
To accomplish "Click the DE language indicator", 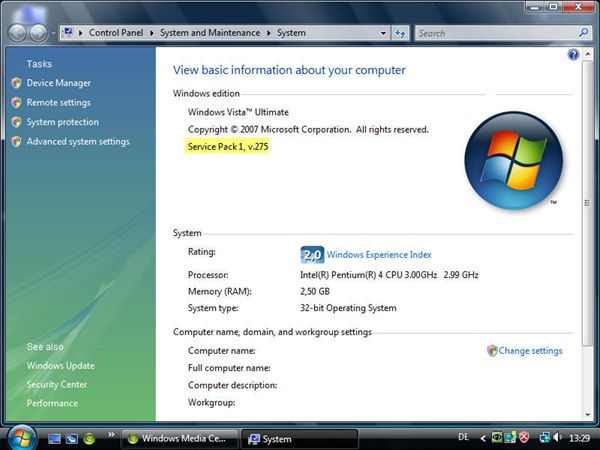I will tap(463, 437).
